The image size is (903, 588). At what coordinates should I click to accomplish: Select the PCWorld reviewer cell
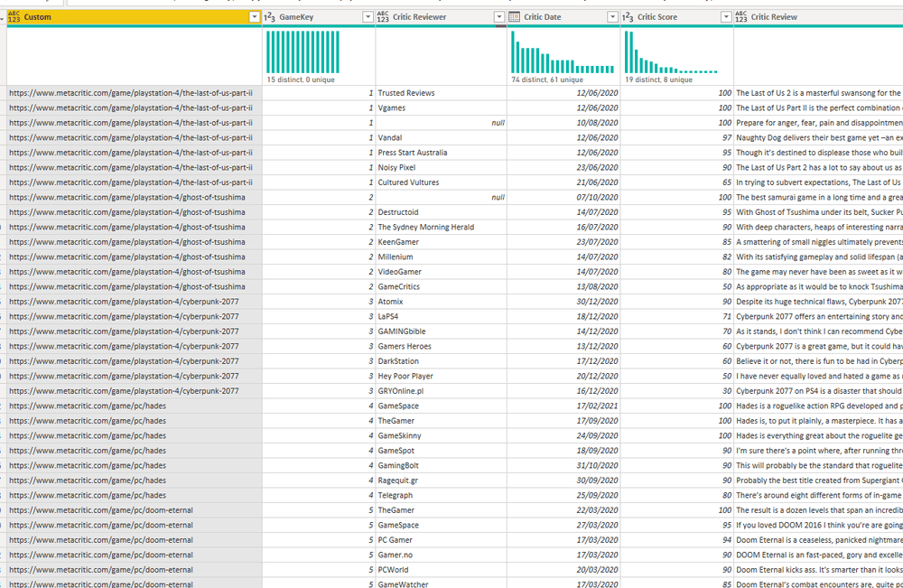pos(442,570)
